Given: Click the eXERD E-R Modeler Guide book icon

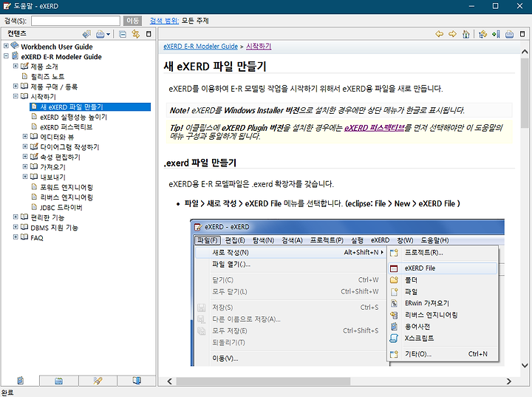Looking at the screenshot, I should (15, 55).
